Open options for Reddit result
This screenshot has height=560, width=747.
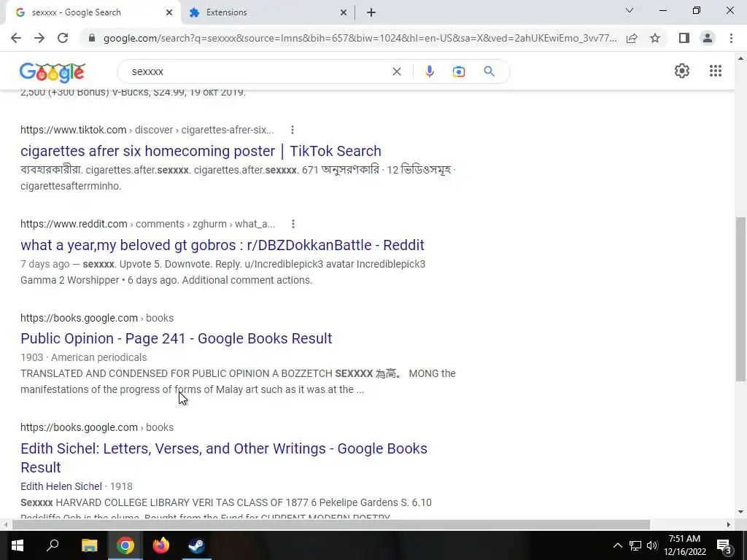293,224
